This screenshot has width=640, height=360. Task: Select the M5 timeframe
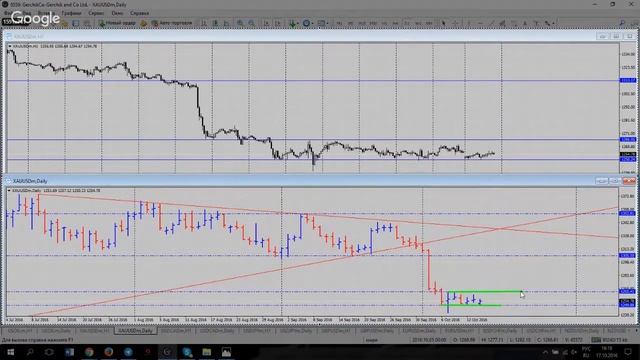click(350, 23)
